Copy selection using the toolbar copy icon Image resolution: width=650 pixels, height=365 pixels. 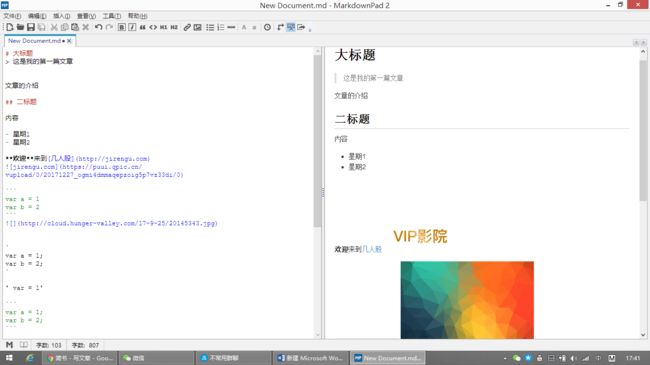(x=65, y=27)
